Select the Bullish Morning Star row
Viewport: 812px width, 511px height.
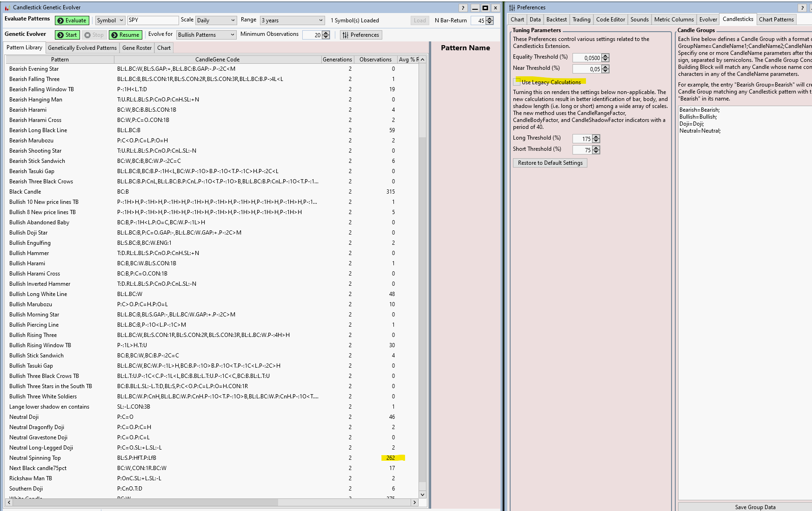pos(212,315)
